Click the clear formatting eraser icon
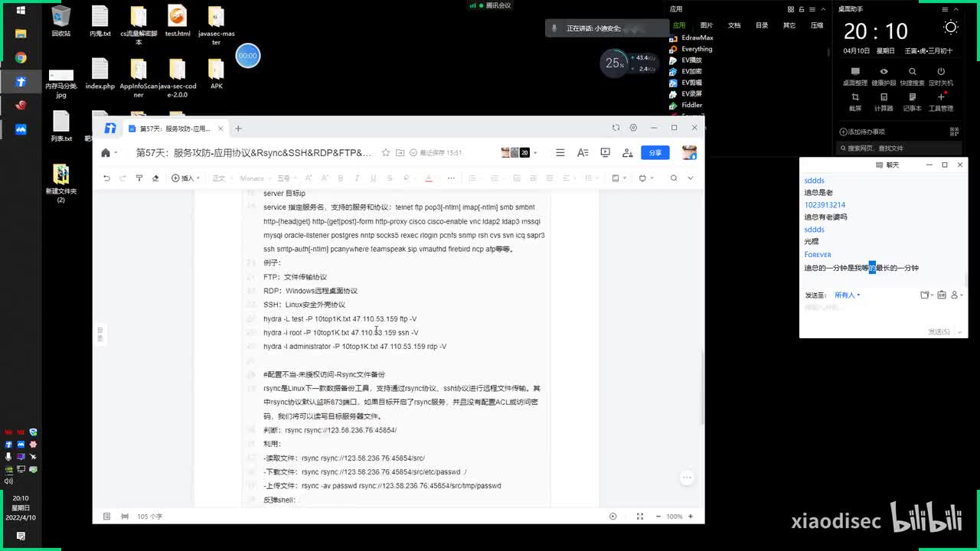 coord(155,178)
